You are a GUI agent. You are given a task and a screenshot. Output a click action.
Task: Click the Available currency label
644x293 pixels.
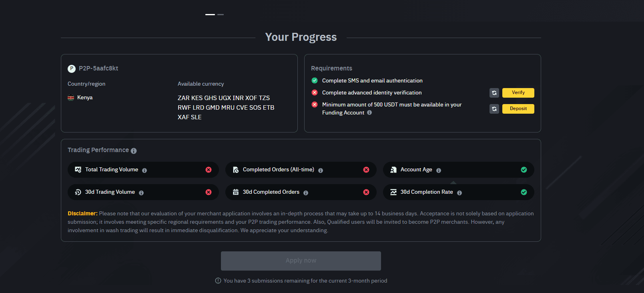[x=201, y=84]
